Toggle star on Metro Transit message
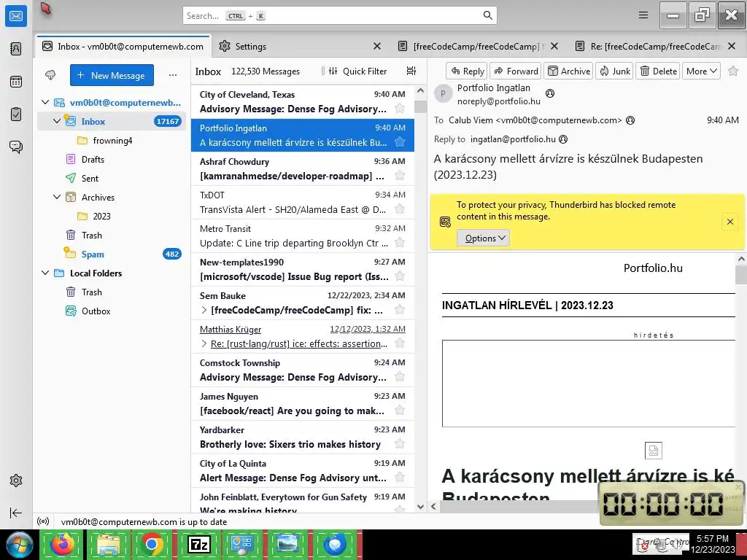This screenshot has height=560, width=747. [x=400, y=243]
